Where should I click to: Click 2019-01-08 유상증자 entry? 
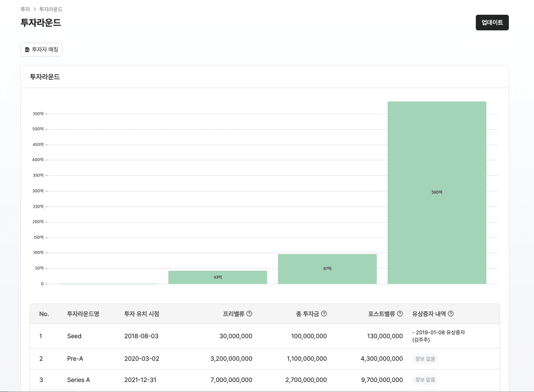438,336
